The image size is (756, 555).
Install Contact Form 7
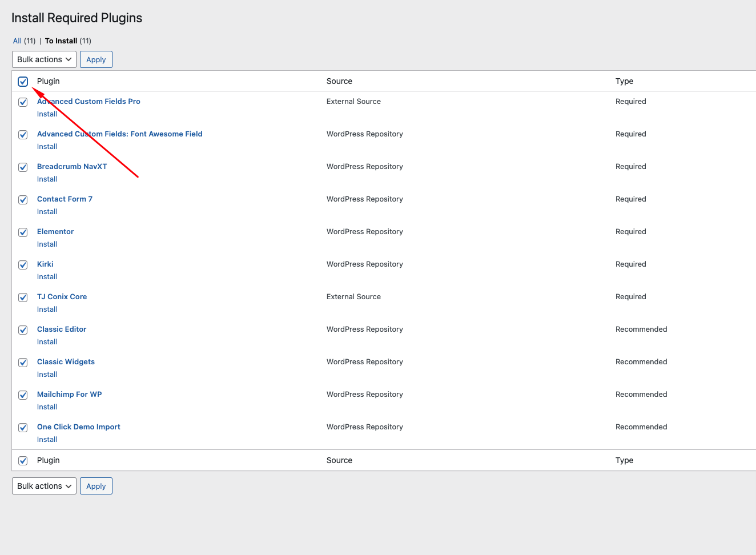47,211
